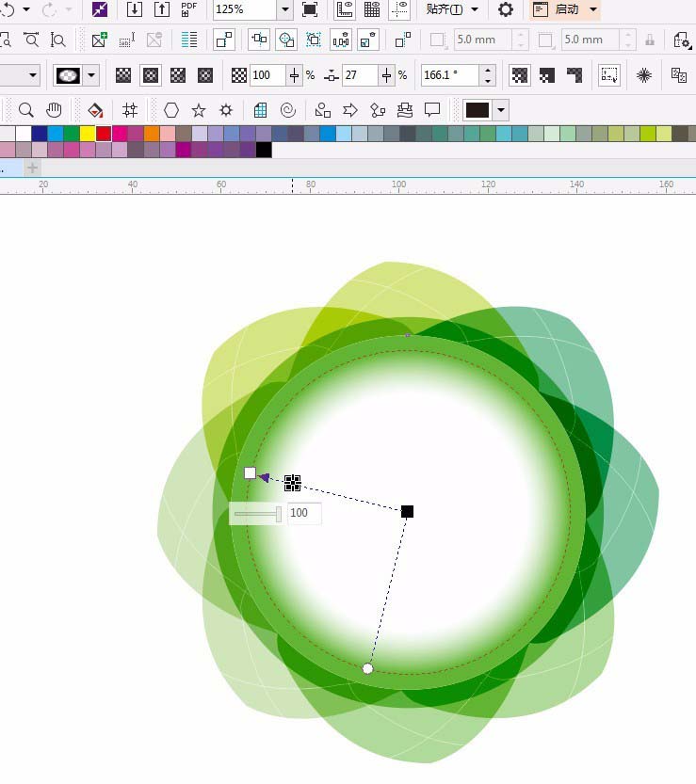
Task: Pick the red swatch in the palette
Action: click(104, 134)
